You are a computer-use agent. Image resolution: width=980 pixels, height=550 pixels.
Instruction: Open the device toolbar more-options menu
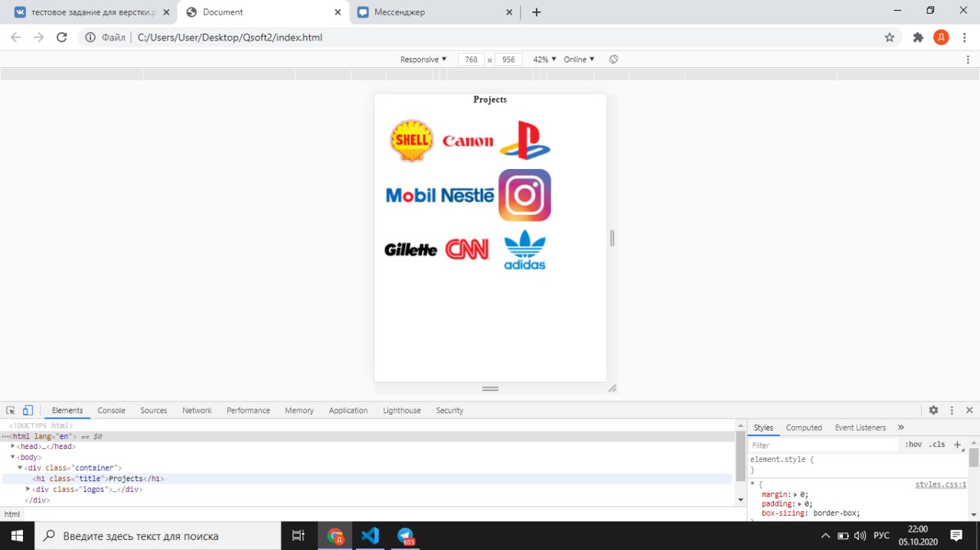(968, 59)
